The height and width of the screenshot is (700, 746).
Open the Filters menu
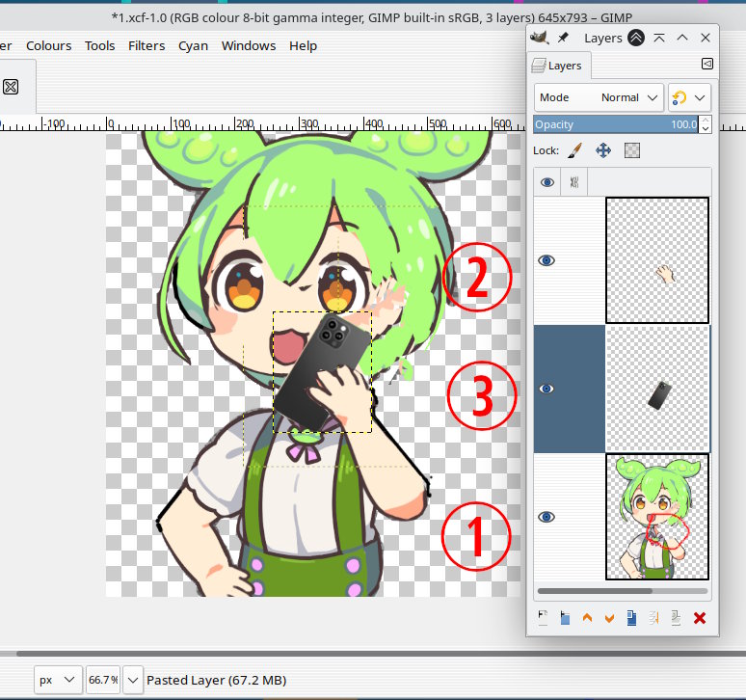tap(147, 45)
